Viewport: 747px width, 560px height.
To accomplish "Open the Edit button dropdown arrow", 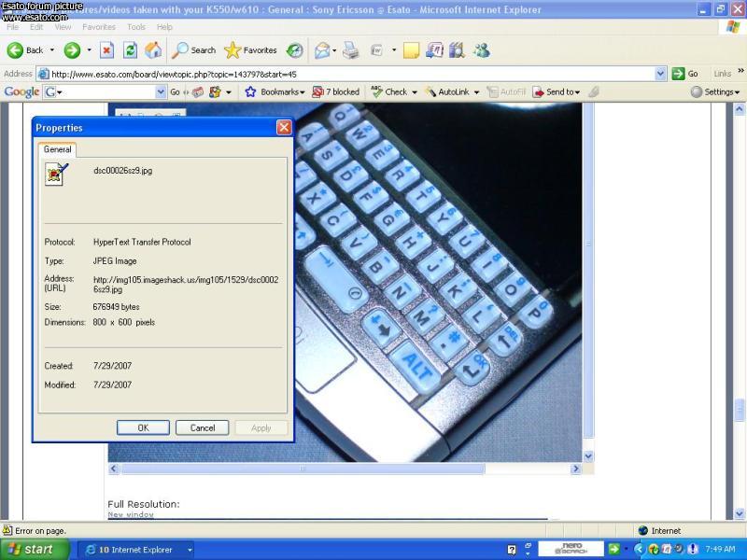I will pyautogui.click(x=394, y=50).
